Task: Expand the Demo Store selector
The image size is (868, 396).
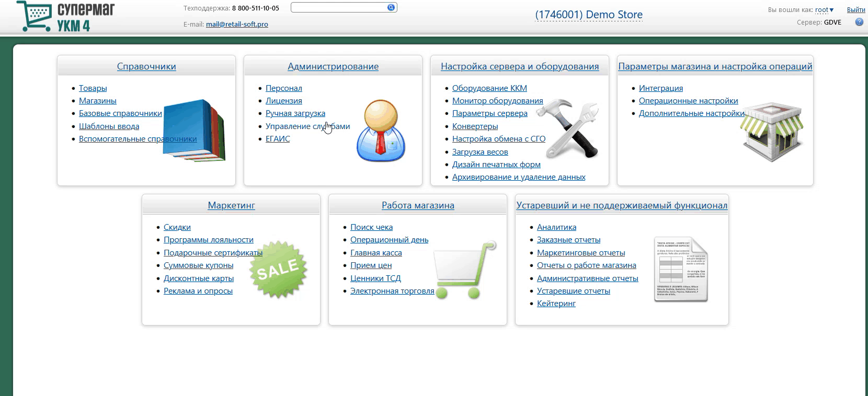Action: [588, 15]
